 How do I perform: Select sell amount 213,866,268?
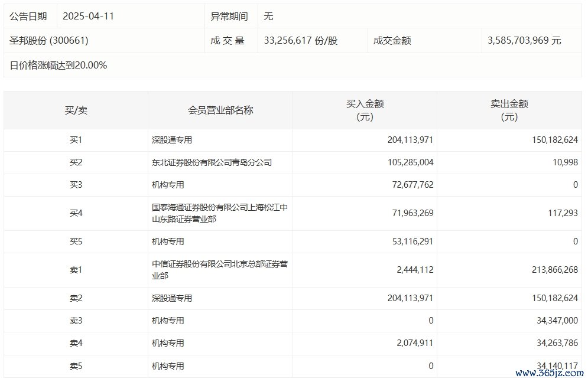pyautogui.click(x=555, y=270)
